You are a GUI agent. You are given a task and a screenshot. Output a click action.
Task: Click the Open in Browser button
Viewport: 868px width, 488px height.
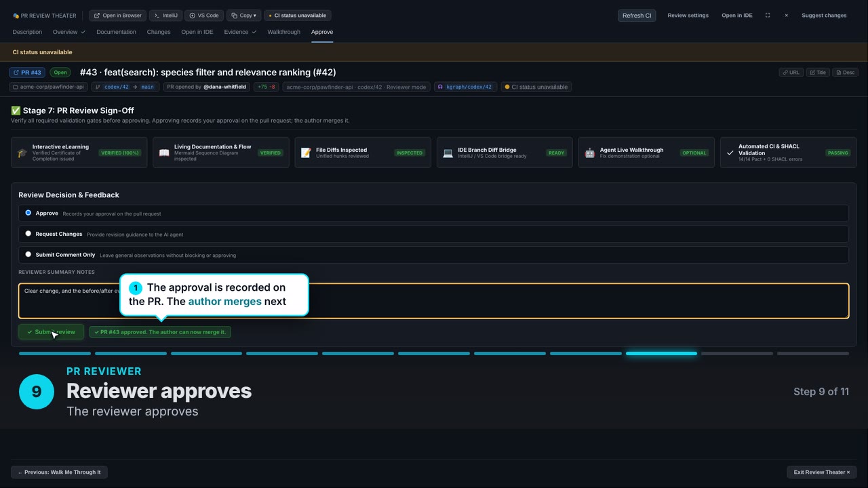tap(117, 16)
